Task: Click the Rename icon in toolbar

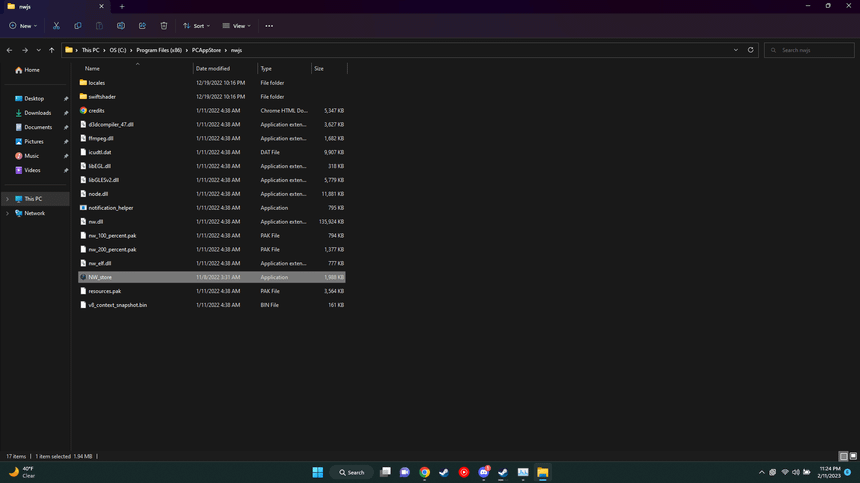Action: [x=121, y=26]
